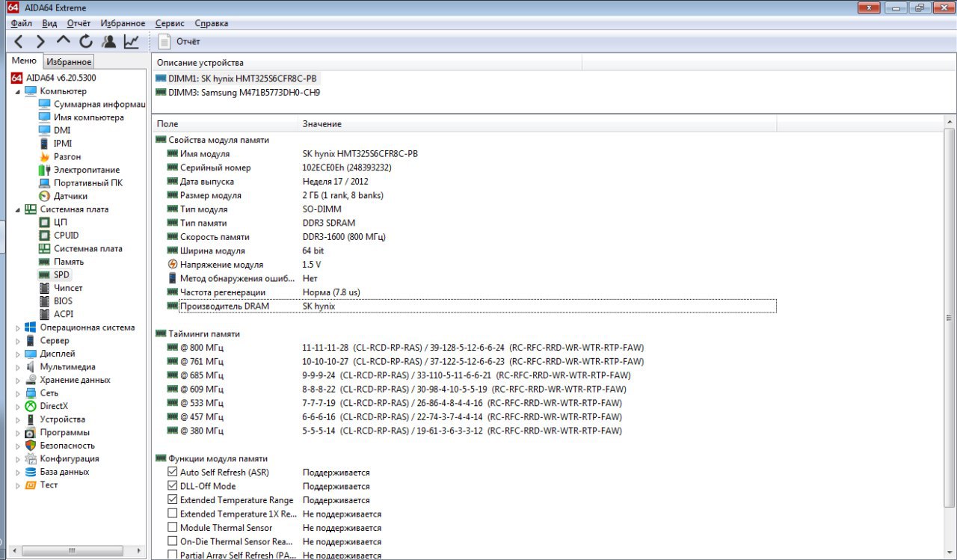The width and height of the screenshot is (957, 560).
Task: Toggle DLL-Off Mode checkbox
Action: (x=173, y=486)
